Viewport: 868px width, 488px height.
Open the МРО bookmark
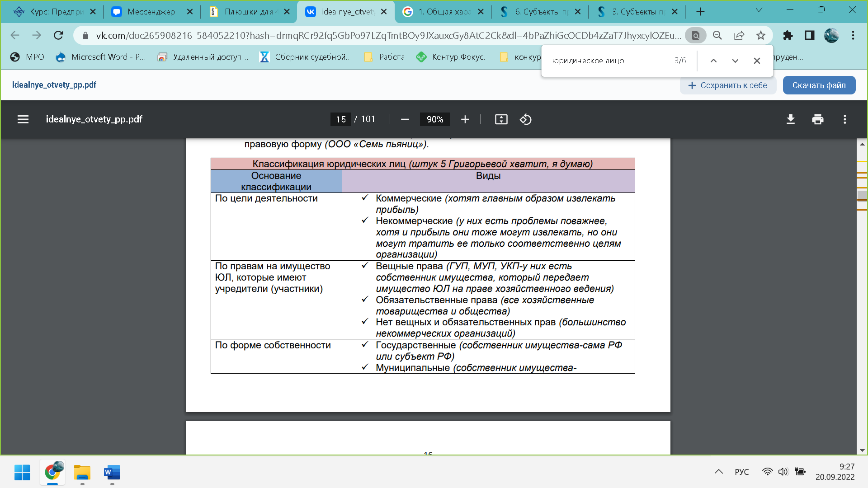tap(28, 57)
